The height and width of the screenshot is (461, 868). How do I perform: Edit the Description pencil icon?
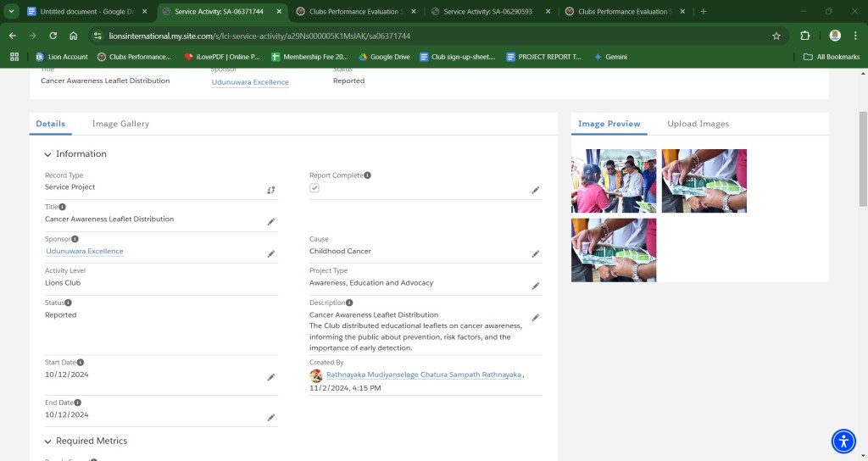coord(536,318)
